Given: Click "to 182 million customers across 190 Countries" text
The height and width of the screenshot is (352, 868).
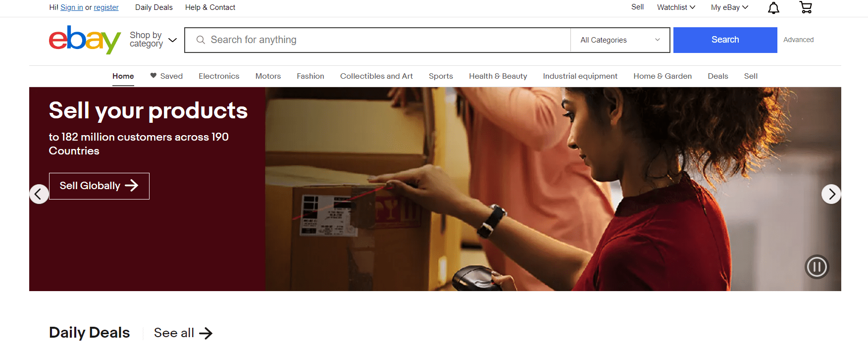Looking at the screenshot, I should [139, 144].
